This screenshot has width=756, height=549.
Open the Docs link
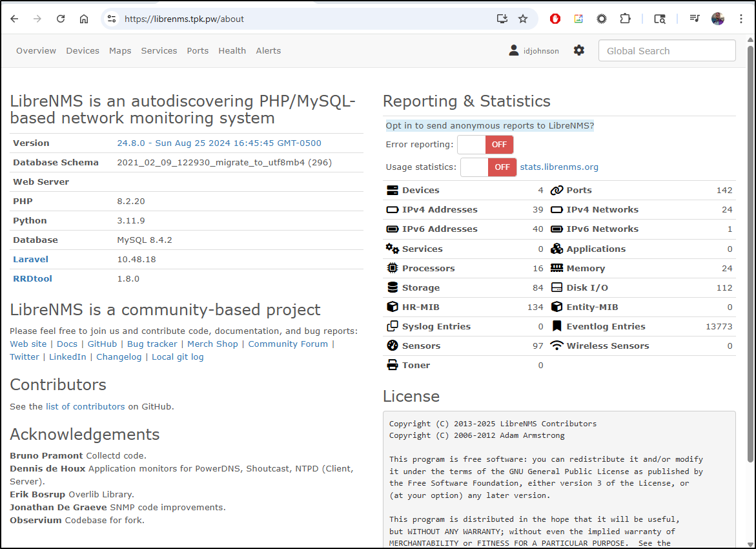67,344
